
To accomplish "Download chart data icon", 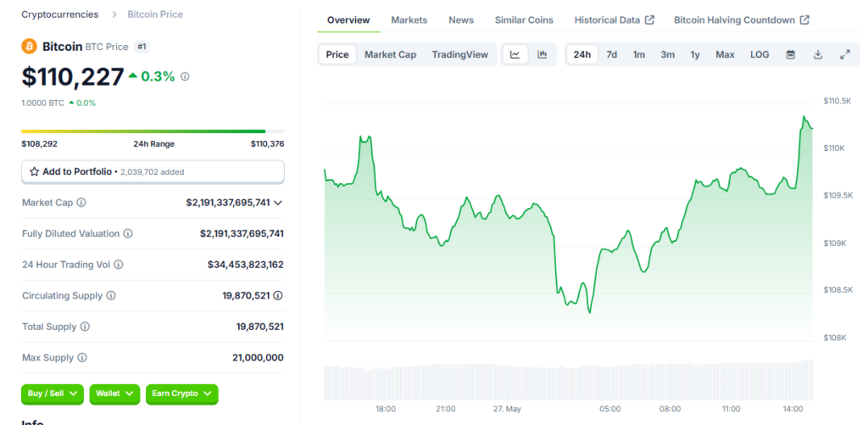I will [x=818, y=54].
